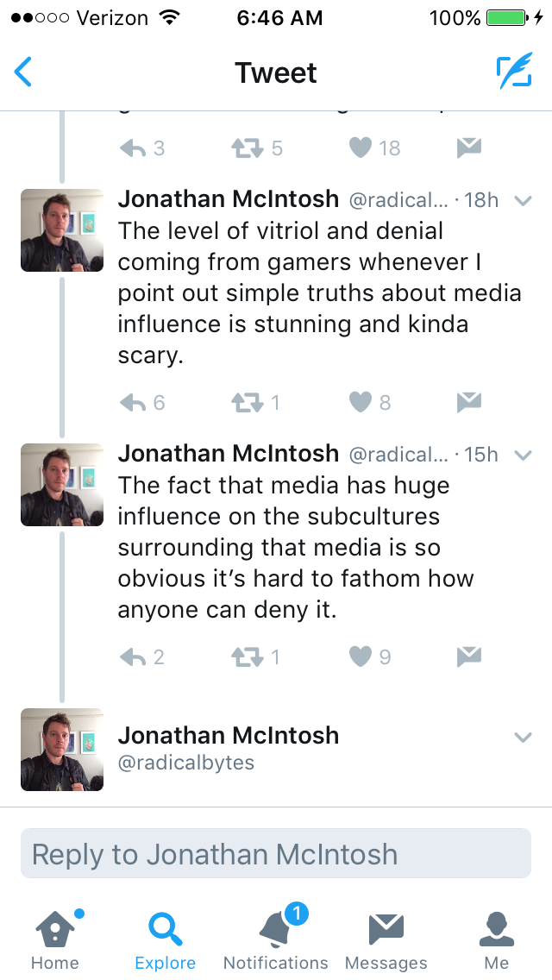Tap the Reply to Jonathan McIntosh field

pos(276,854)
